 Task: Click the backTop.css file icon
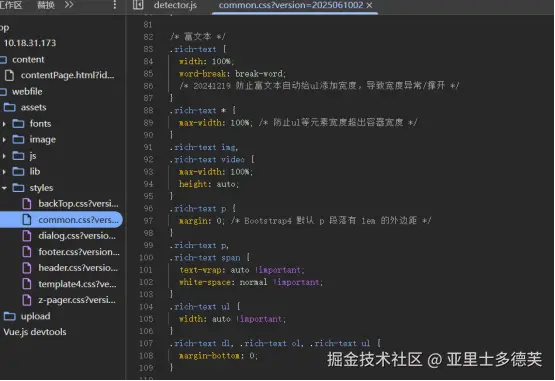click(27, 204)
